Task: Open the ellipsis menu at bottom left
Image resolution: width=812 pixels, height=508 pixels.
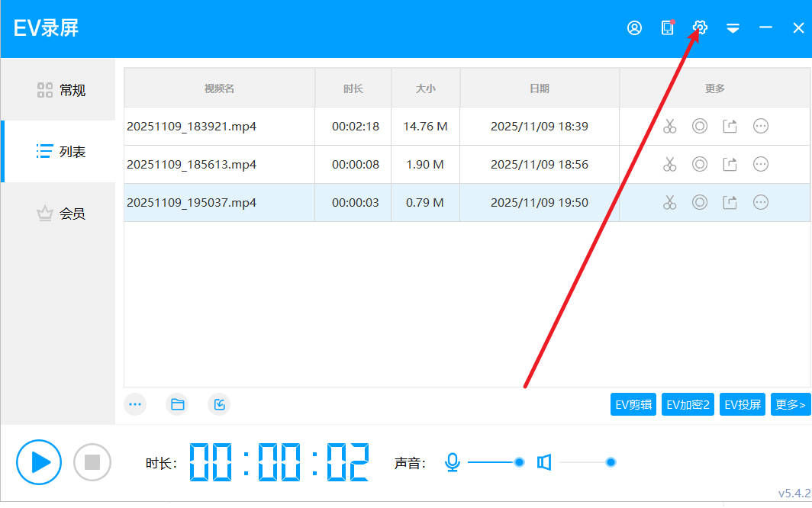Action: (136, 405)
